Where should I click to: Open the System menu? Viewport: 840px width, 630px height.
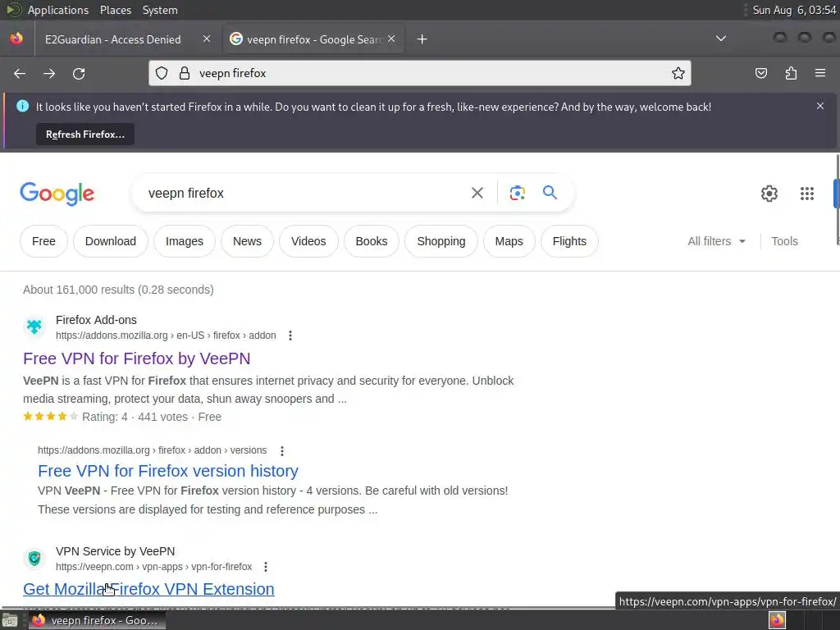(x=160, y=10)
